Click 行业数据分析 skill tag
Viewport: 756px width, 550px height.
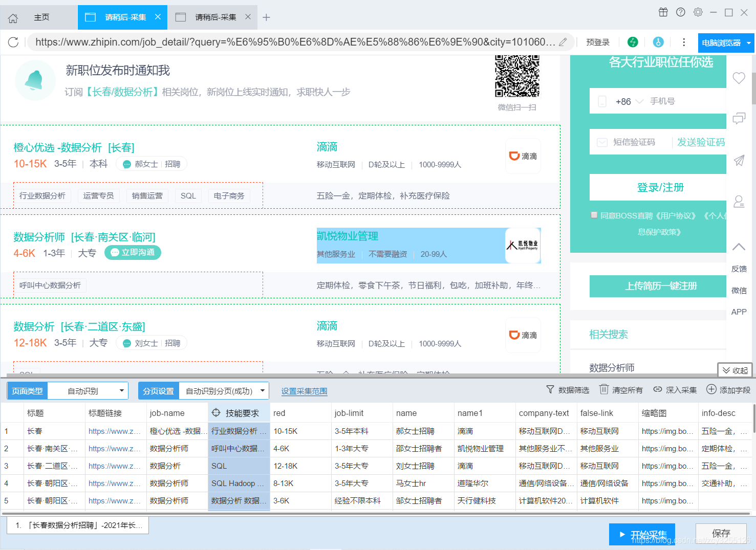pos(42,196)
